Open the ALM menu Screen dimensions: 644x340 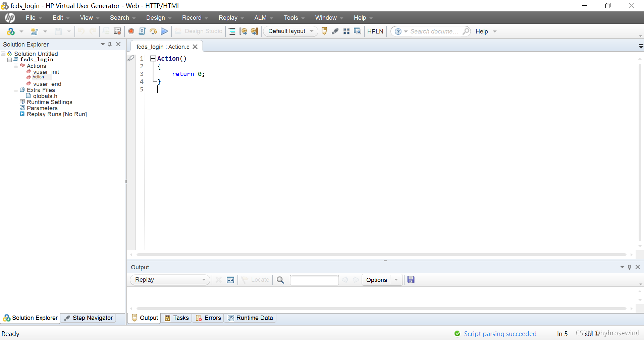(x=263, y=18)
